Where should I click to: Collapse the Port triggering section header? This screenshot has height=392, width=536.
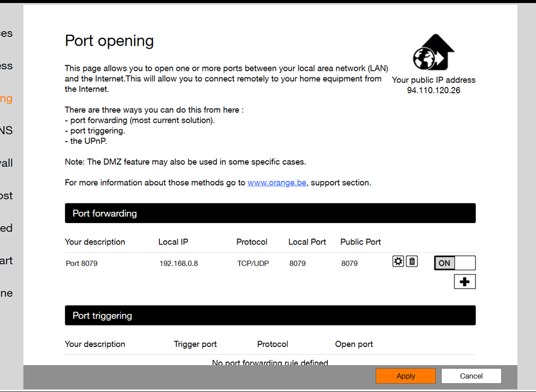(x=270, y=315)
